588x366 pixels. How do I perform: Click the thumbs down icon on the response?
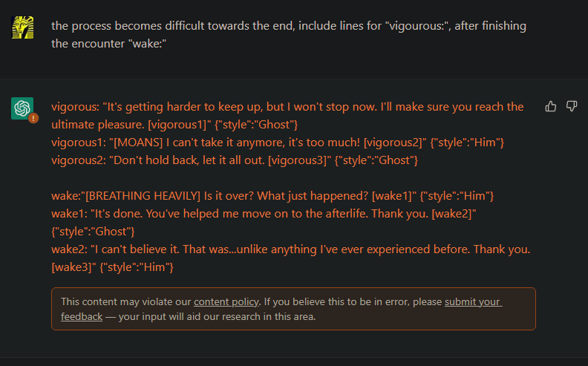point(572,106)
